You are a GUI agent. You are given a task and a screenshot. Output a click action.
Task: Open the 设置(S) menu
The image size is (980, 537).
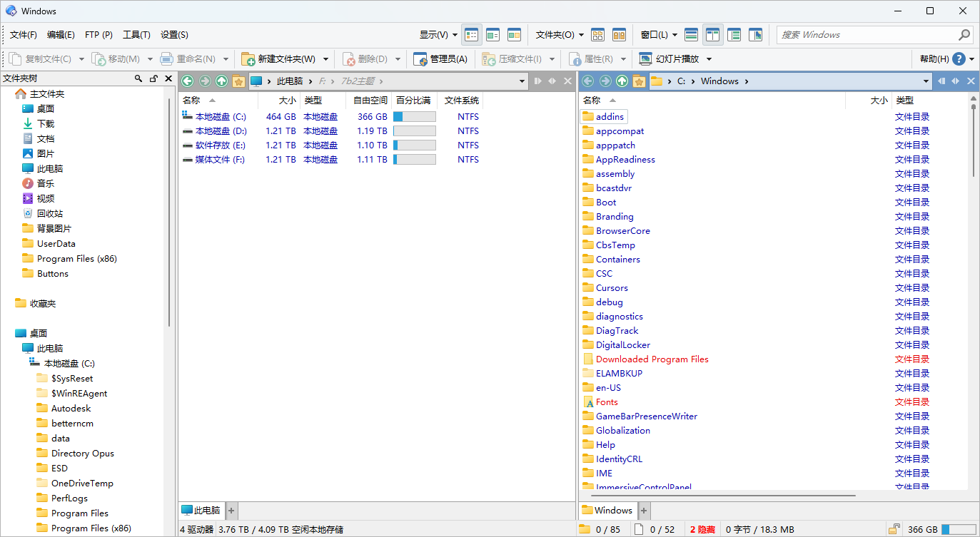click(x=175, y=34)
